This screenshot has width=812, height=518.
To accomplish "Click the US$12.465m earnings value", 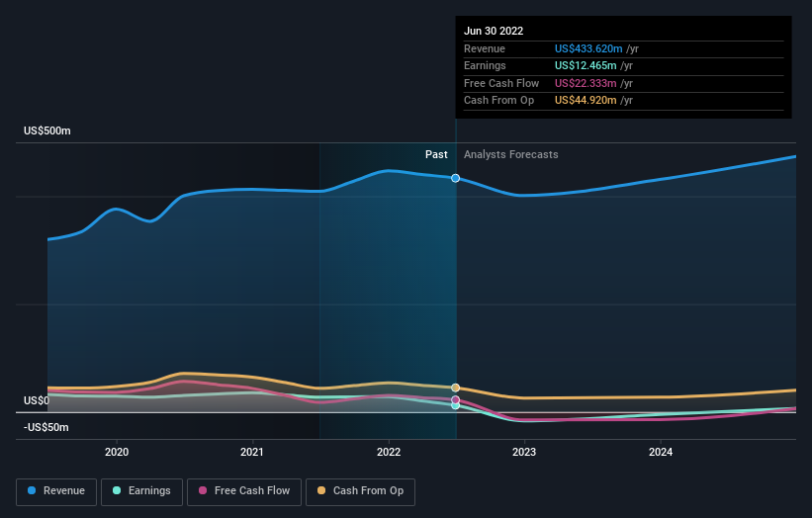I will [x=586, y=65].
